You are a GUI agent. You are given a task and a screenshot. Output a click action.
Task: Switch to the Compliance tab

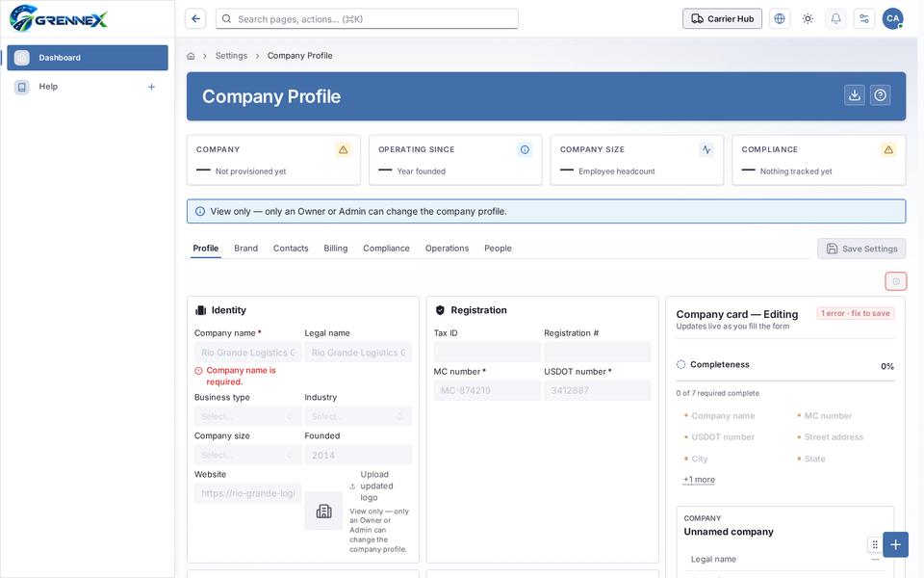(387, 249)
